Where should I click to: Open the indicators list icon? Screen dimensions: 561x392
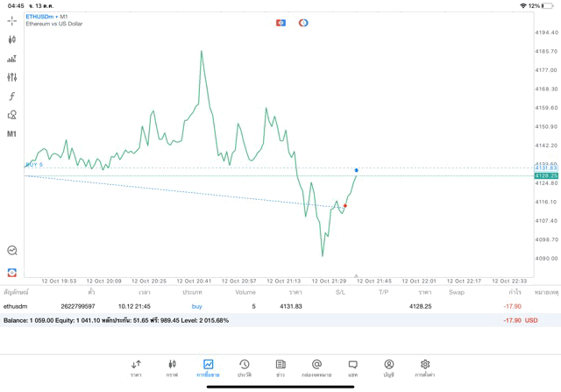12,59
